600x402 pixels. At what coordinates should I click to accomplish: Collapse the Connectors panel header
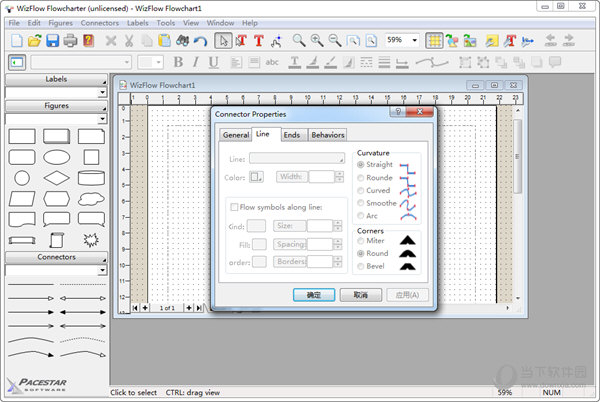56,257
